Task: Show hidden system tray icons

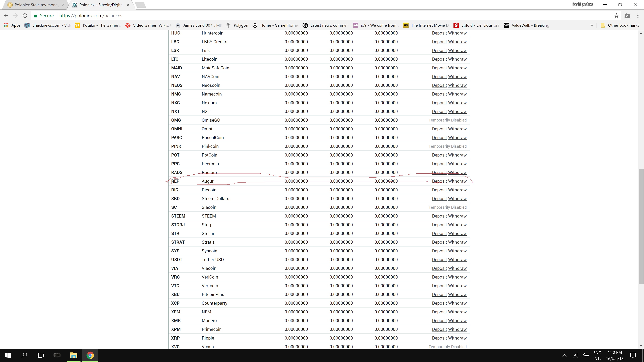Action: point(565,355)
